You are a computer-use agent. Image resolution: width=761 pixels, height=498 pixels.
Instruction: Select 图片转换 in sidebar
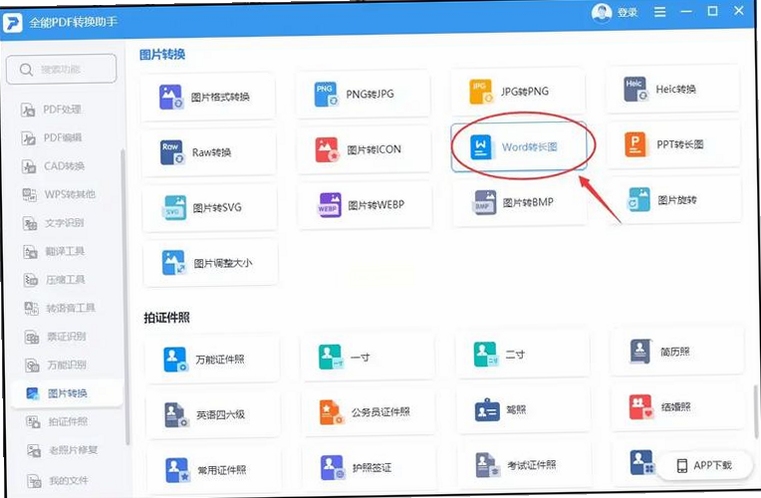(x=67, y=393)
